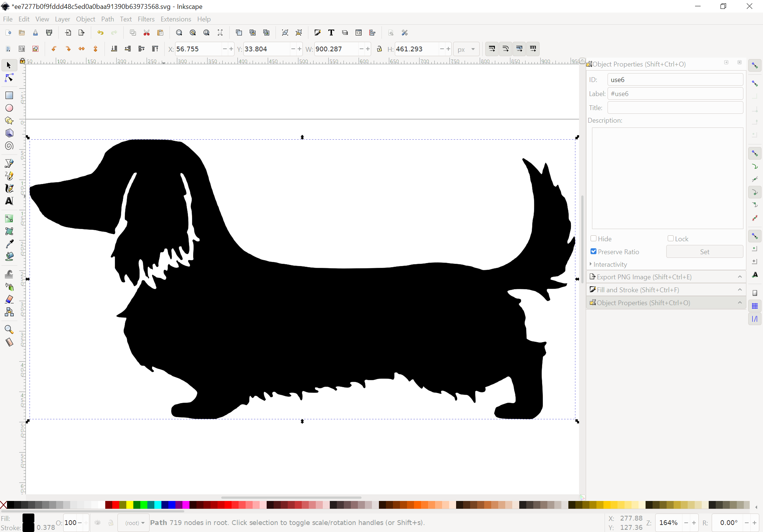763x532 pixels.
Task: Select the Spiral tool
Action: pyautogui.click(x=9, y=146)
